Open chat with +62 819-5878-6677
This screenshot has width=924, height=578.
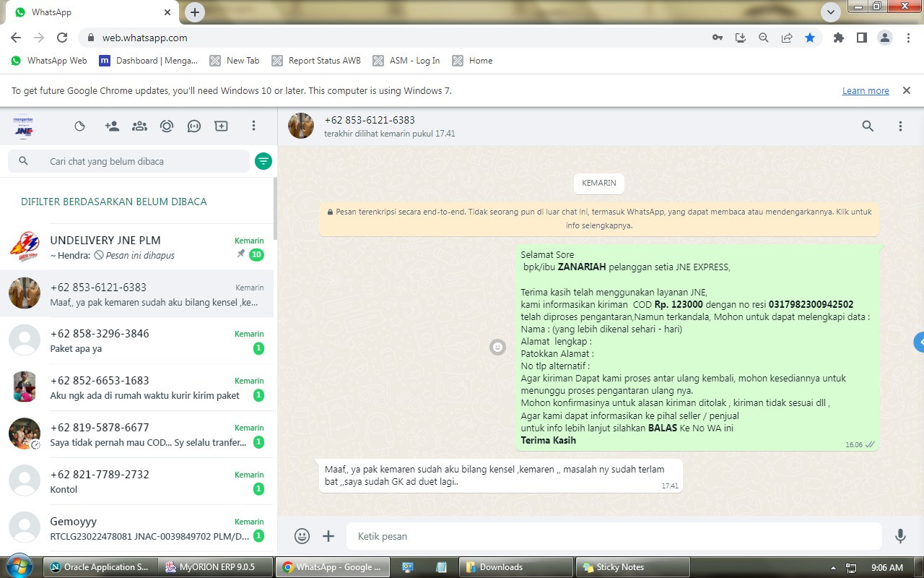point(137,434)
